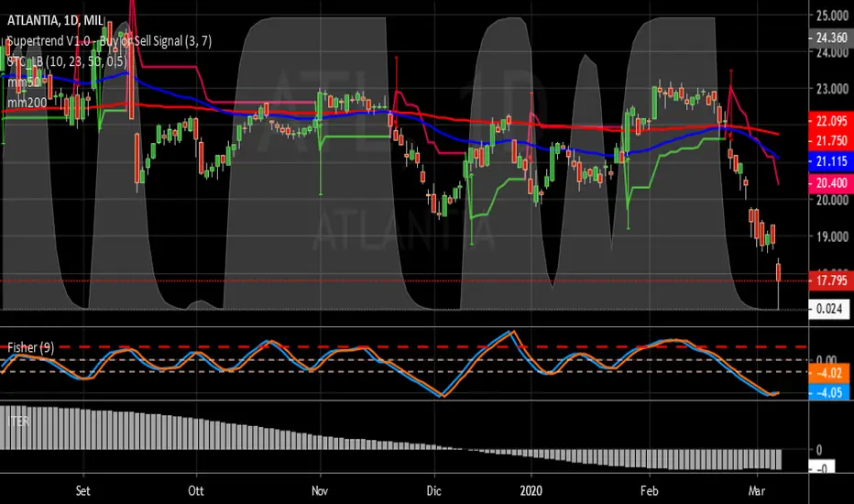Image resolution: width=854 pixels, height=504 pixels.
Task: Click the 20.000 price scale tick
Action: click(832, 200)
